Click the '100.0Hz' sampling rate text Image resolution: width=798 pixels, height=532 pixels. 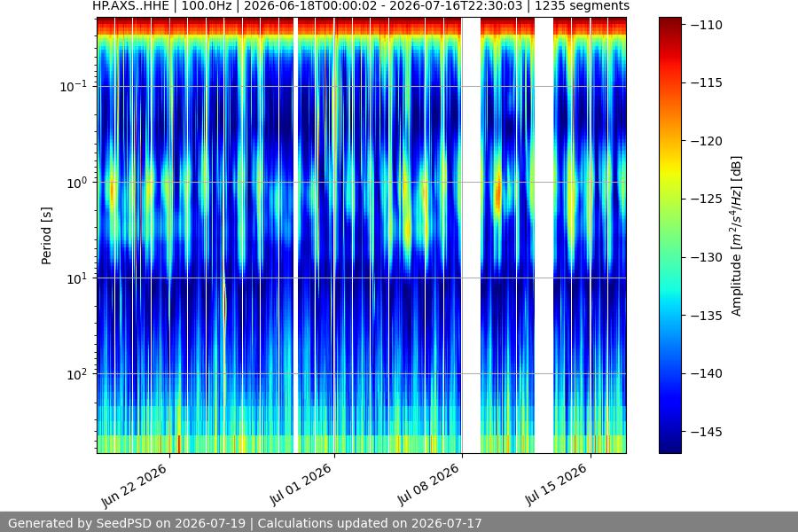pos(207,6)
